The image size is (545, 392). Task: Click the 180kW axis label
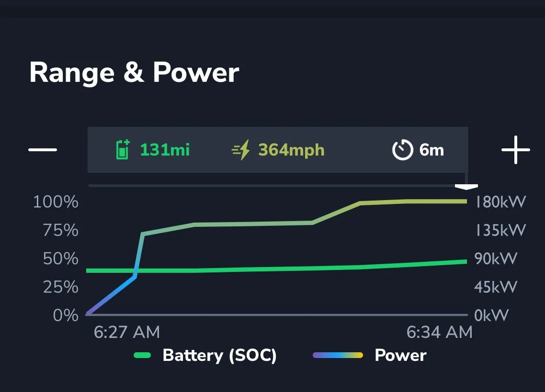pyautogui.click(x=500, y=202)
